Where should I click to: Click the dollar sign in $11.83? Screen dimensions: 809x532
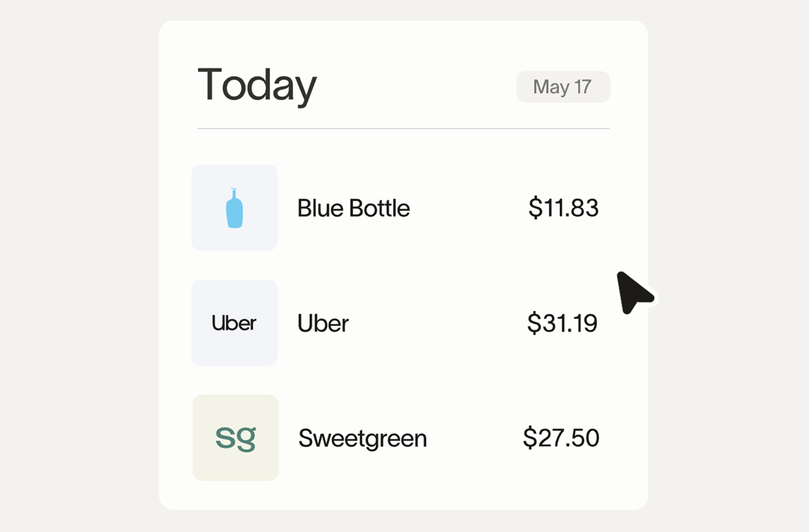pyautogui.click(x=535, y=208)
